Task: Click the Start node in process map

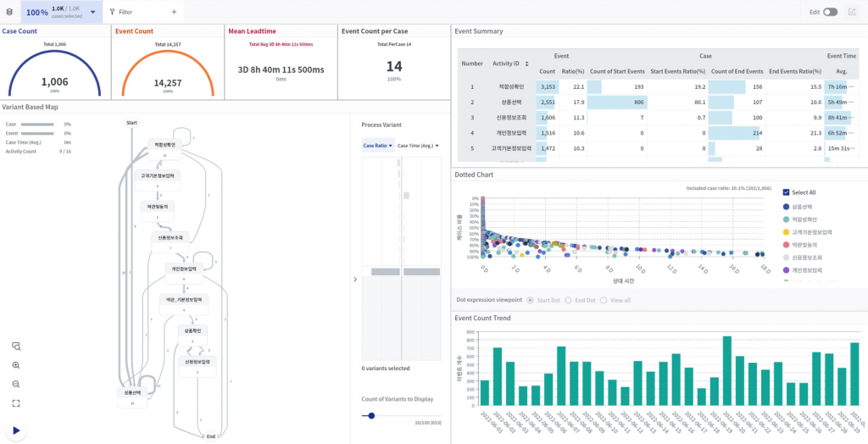Action: 131,123
